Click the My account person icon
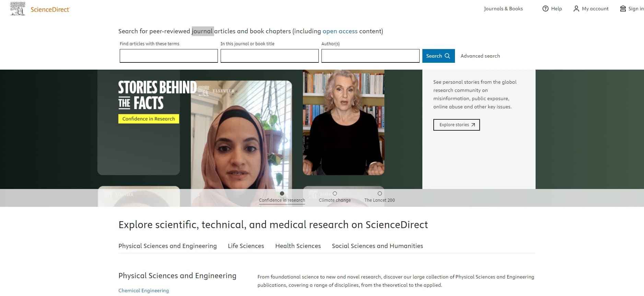Screen dimensions: 644x296 (576, 9)
